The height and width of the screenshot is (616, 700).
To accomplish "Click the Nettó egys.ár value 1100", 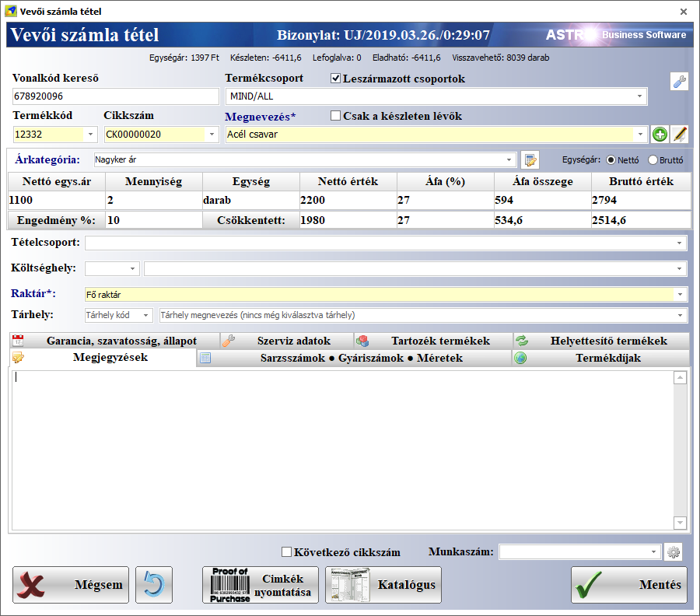I will (57, 200).
